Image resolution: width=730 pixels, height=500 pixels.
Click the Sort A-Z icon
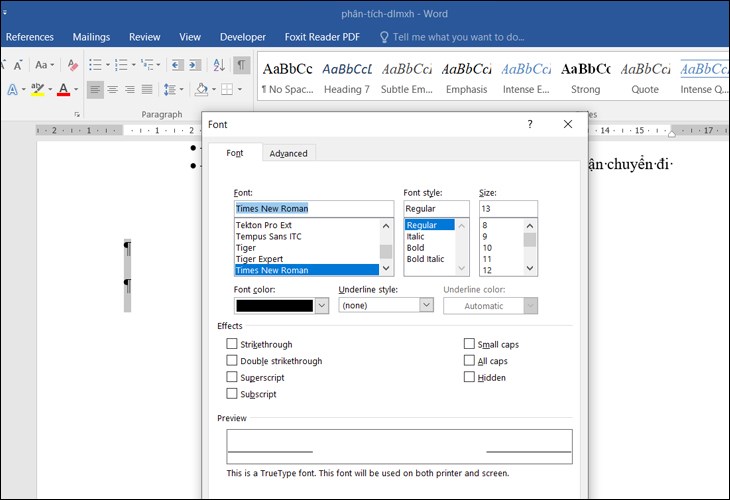pos(218,65)
